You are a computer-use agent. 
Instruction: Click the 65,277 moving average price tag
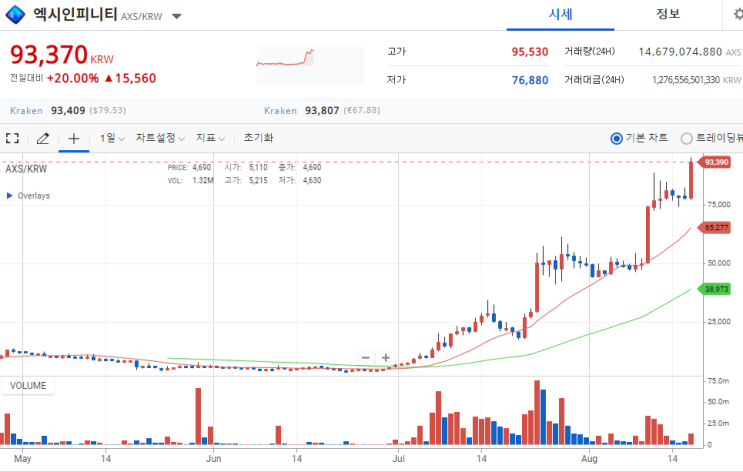point(715,227)
